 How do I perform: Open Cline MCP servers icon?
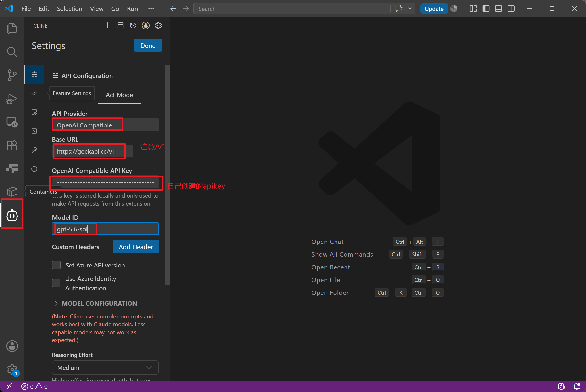121,25
